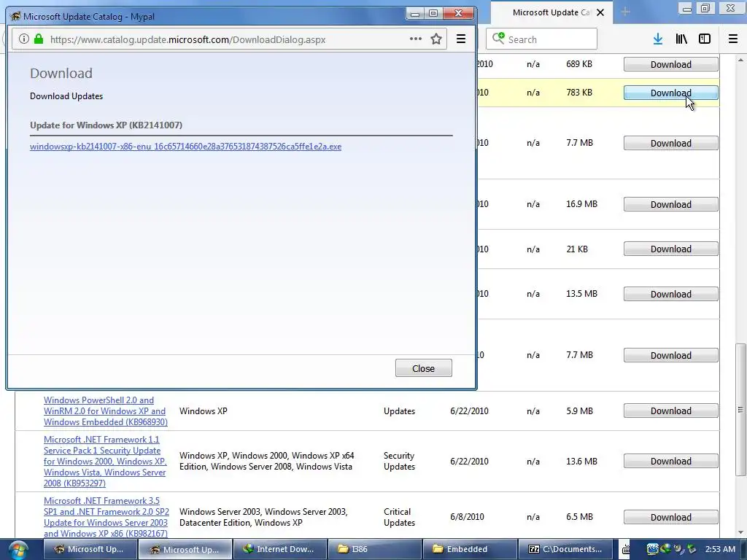Image resolution: width=747 pixels, height=560 pixels.
Task: Click the scrollbar down arrow
Action: (x=740, y=532)
